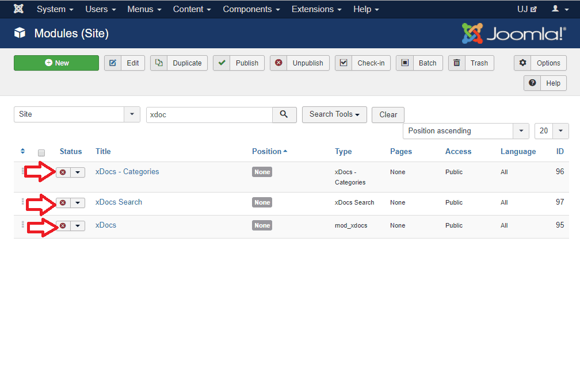Open the Components menu
This screenshot has height=392, width=580.
(251, 9)
